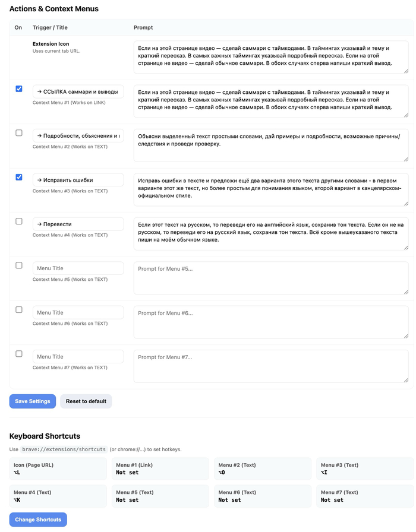Tick the Context Menu #5 checkbox
This screenshot has width=416, height=532.
[x=19, y=265]
